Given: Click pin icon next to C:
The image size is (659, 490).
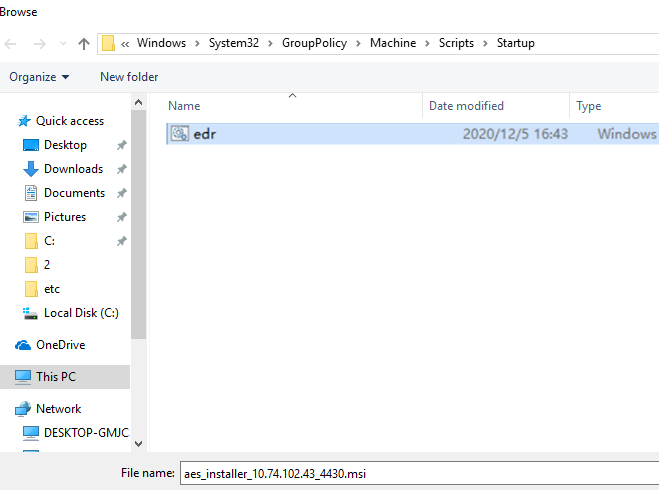Looking at the screenshot, I should pyautogui.click(x=121, y=241).
